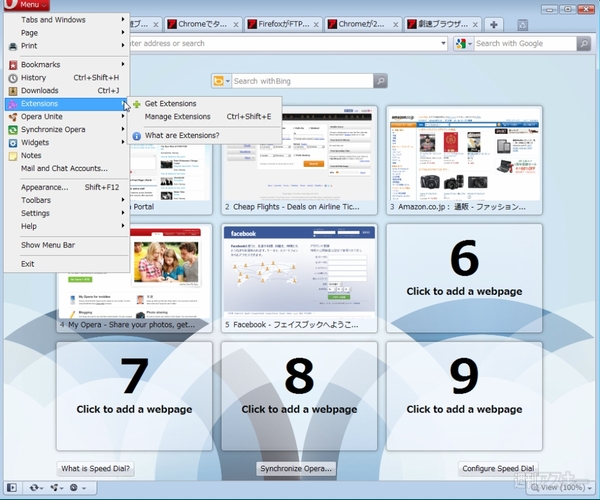The width and height of the screenshot is (600, 500).
Task: Switch to the Chromeでタ... tab
Action: [203, 24]
